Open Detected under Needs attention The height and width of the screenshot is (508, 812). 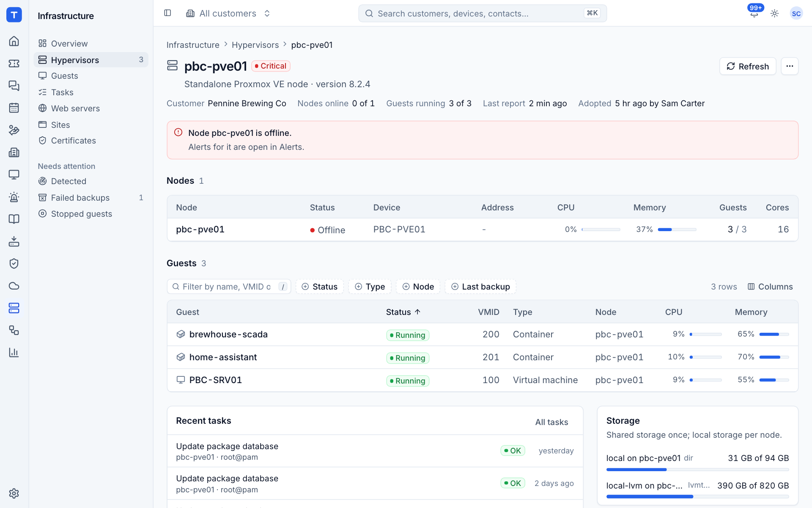[x=91, y=181]
